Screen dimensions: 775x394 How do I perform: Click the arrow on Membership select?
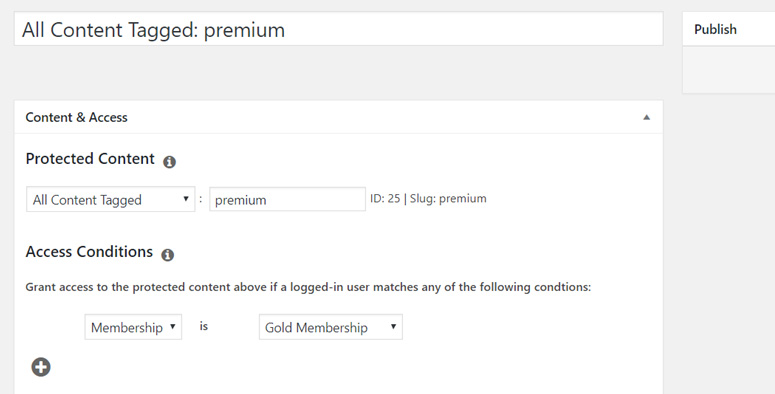point(172,326)
